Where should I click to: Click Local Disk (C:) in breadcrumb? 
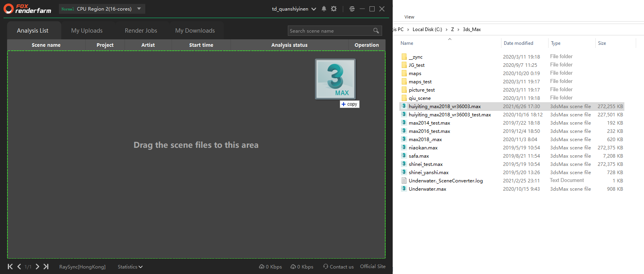(427, 29)
